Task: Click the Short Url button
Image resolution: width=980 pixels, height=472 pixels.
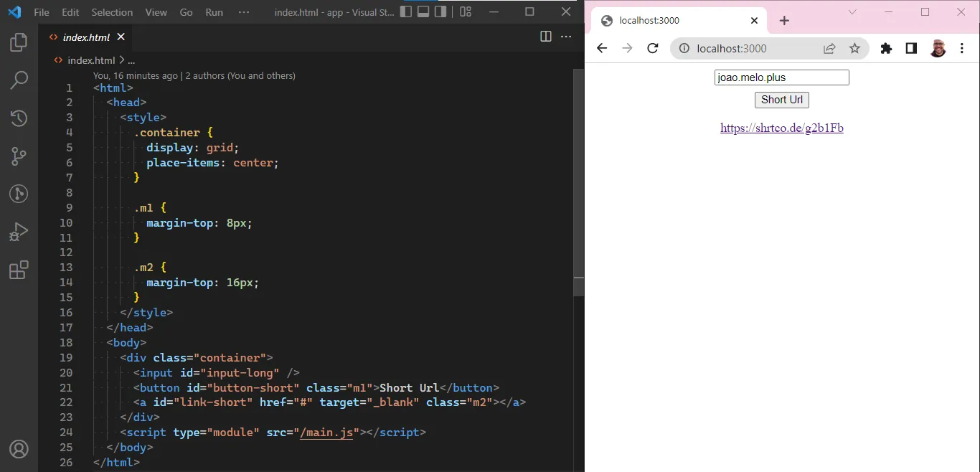Action: click(781, 100)
